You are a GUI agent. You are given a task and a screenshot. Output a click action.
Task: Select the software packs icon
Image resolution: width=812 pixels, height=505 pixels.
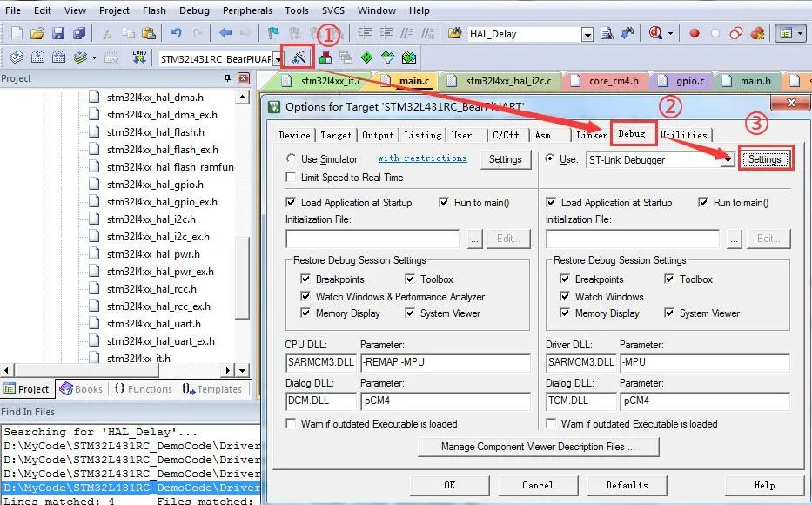[x=387, y=57]
